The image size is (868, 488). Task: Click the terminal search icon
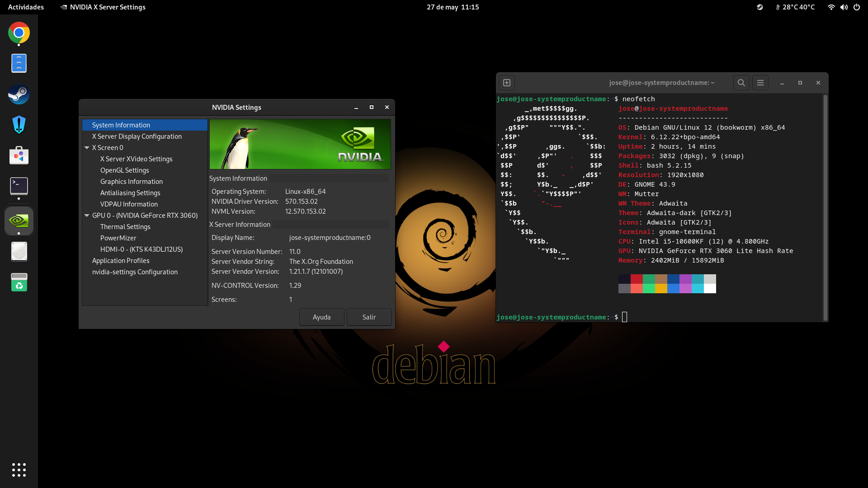click(741, 83)
